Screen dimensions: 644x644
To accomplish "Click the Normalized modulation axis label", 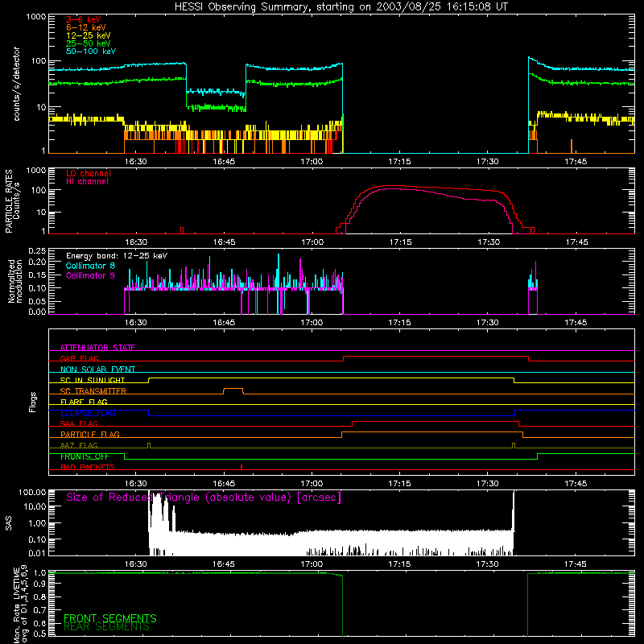I will pyautogui.click(x=14, y=281).
